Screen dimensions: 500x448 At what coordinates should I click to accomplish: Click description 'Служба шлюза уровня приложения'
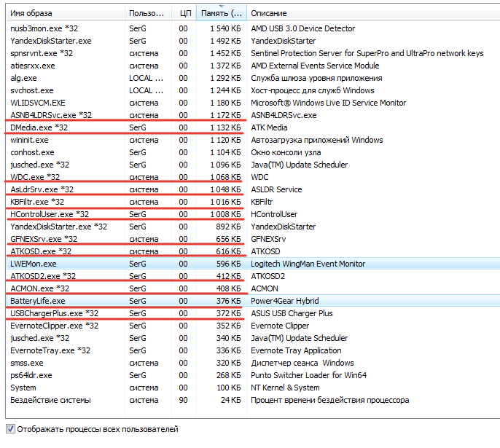tap(316, 78)
